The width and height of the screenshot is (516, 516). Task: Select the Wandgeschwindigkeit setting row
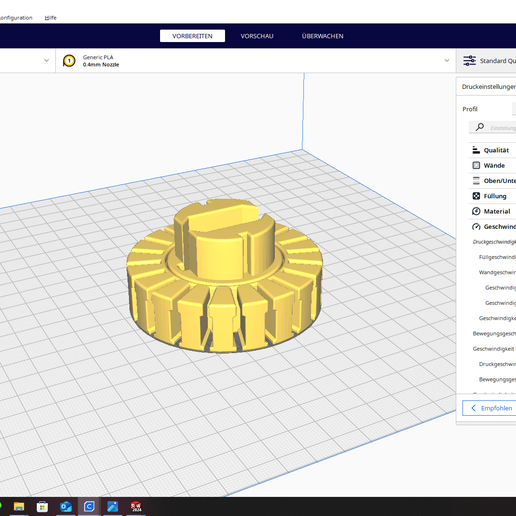pyautogui.click(x=497, y=272)
